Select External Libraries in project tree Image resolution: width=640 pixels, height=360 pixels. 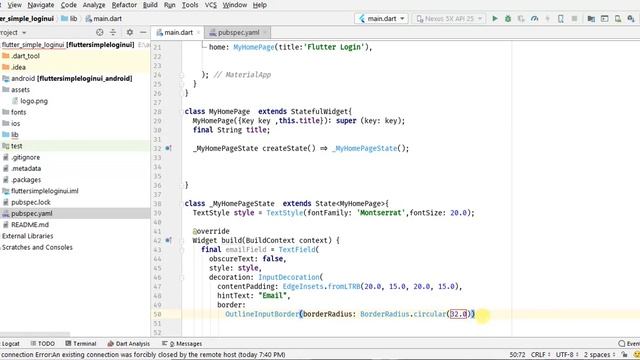coord(27,236)
